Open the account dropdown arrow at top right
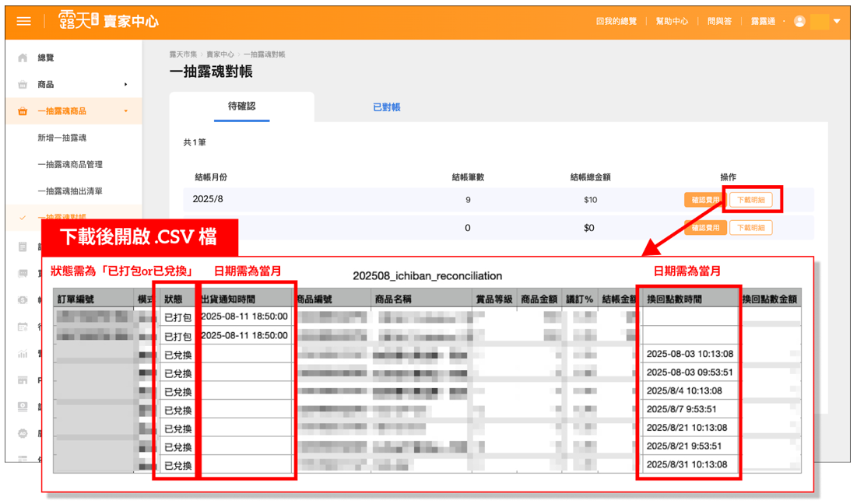Viewport: 857px width, 504px height. coord(837,22)
